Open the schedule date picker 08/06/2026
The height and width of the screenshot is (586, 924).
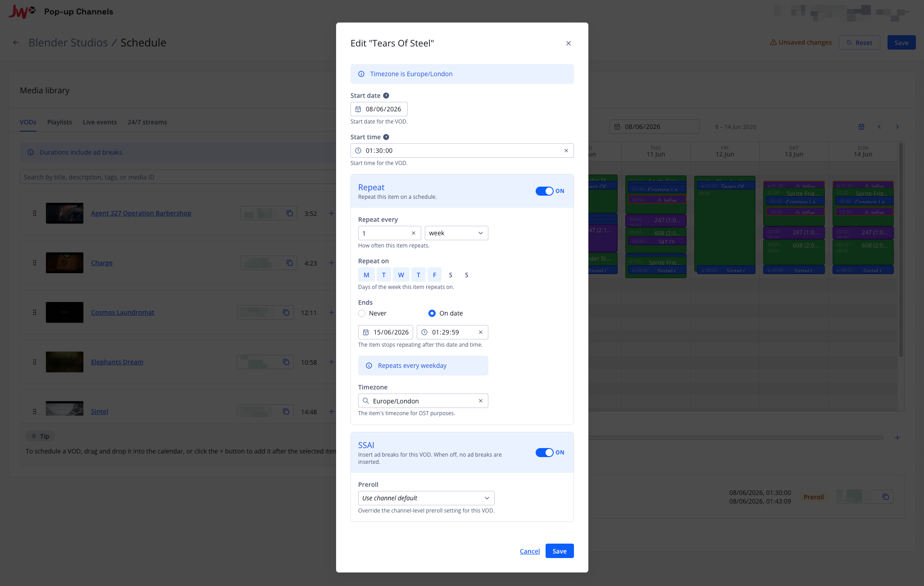click(654, 127)
